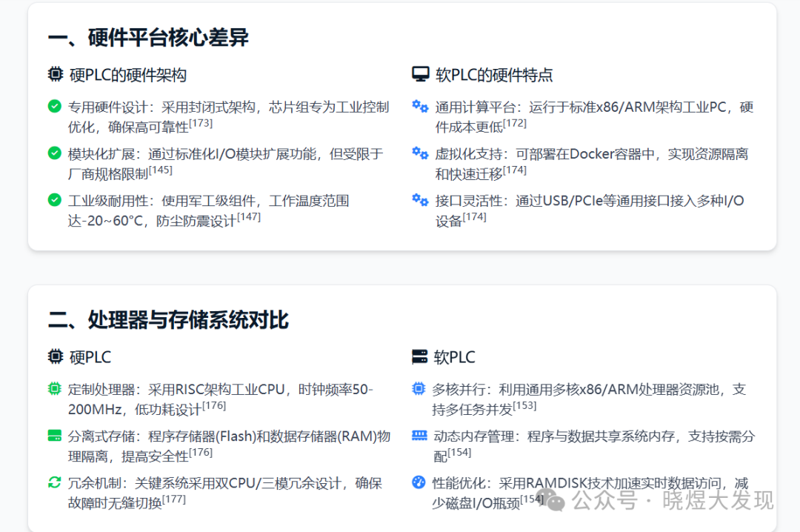Image resolution: width=800 pixels, height=532 pixels.
Task: Click green storage icon next to 分离式存储
Action: [x=55, y=436]
